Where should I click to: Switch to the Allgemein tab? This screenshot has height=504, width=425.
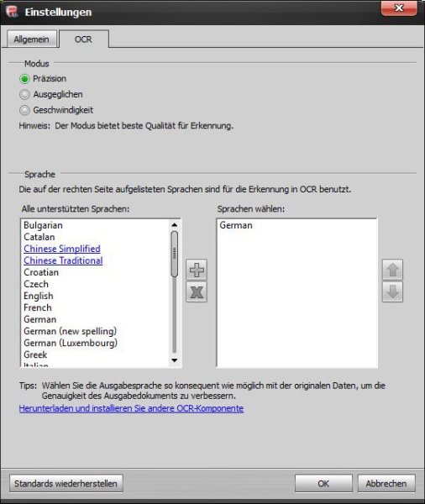point(32,39)
